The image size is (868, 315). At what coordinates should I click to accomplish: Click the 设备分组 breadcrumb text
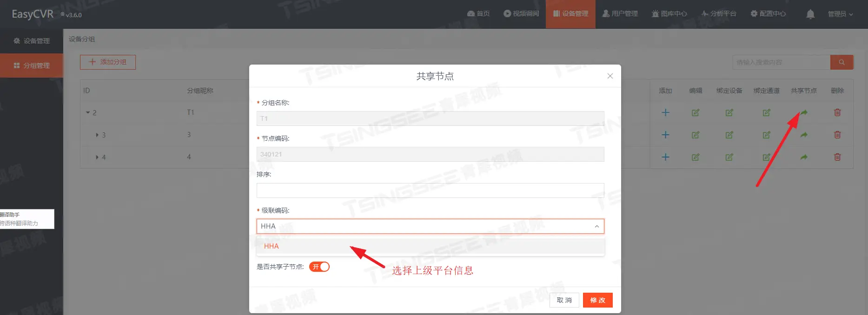[x=82, y=39]
